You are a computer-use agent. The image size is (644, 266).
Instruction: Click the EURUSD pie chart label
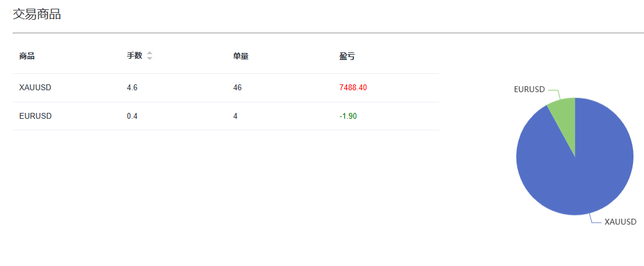(x=529, y=89)
